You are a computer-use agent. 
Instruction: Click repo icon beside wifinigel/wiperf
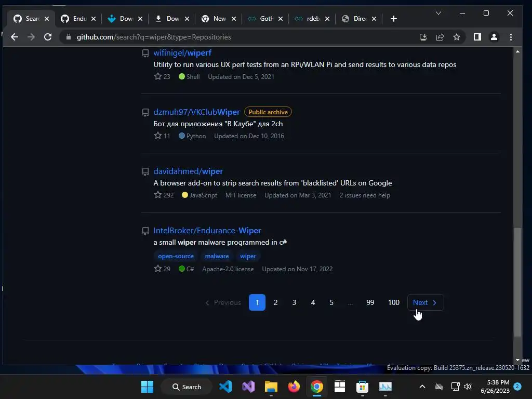[145, 53]
